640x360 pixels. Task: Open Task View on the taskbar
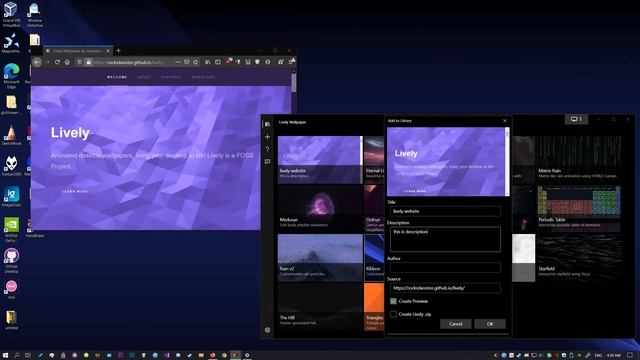[x=28, y=356]
